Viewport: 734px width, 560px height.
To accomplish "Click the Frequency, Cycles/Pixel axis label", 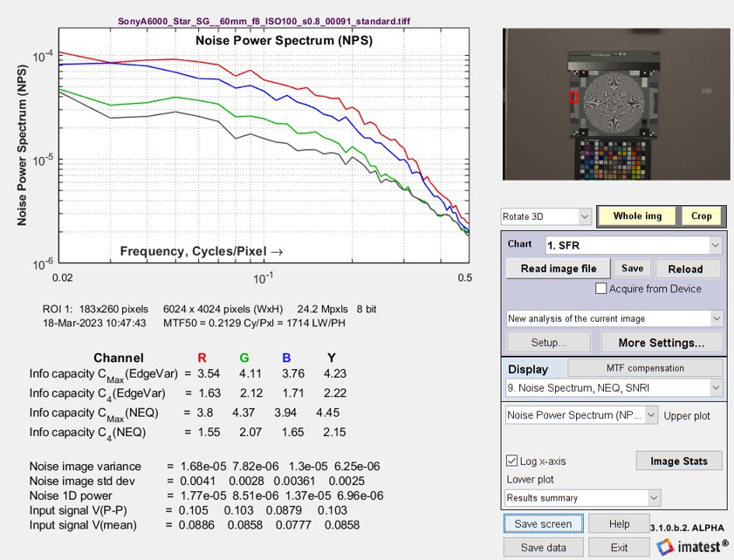I will coord(202,251).
